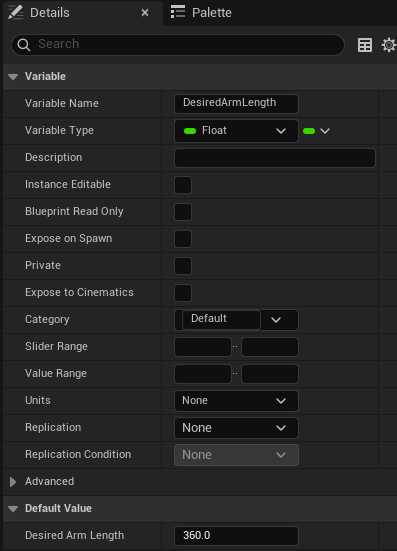Click the Variable Type label
The height and width of the screenshot is (551, 397).
point(59,130)
